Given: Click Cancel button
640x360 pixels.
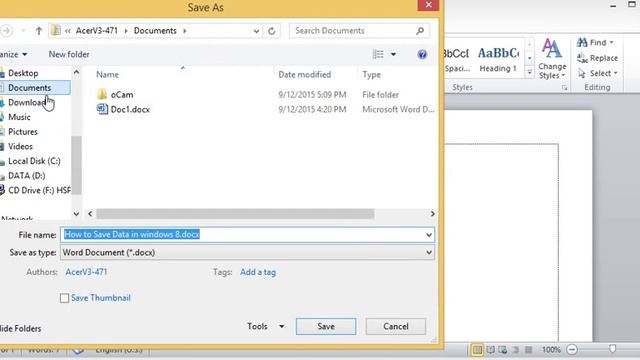Looking at the screenshot, I should (x=396, y=327).
